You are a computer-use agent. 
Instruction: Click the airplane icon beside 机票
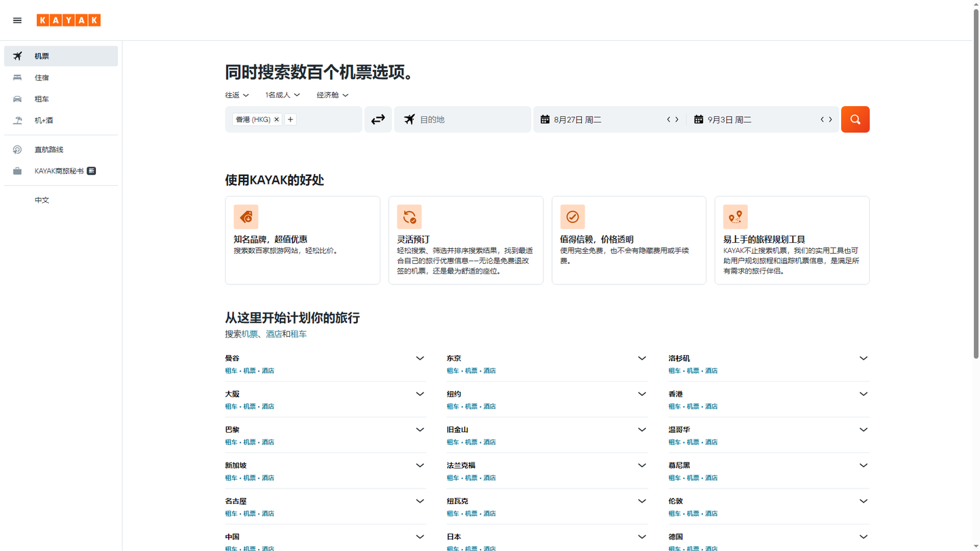[18, 56]
